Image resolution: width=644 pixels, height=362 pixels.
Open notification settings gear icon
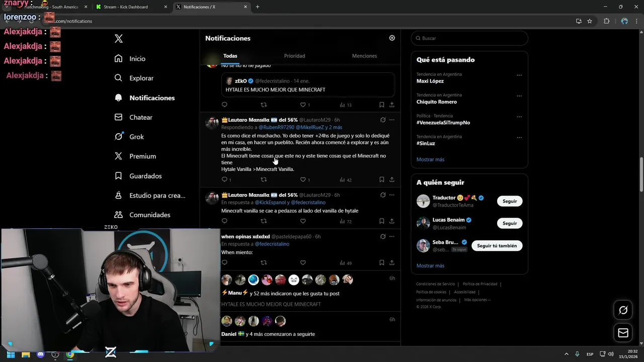coord(392,38)
